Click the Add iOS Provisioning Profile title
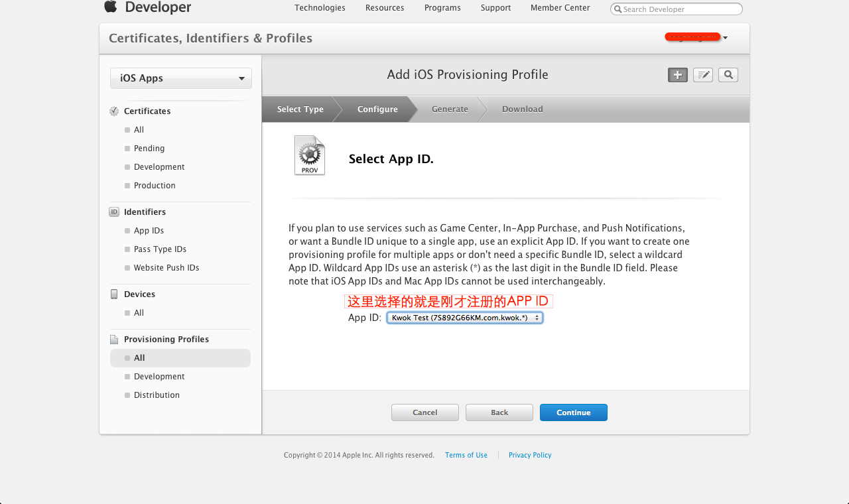This screenshot has width=849, height=504. point(468,75)
